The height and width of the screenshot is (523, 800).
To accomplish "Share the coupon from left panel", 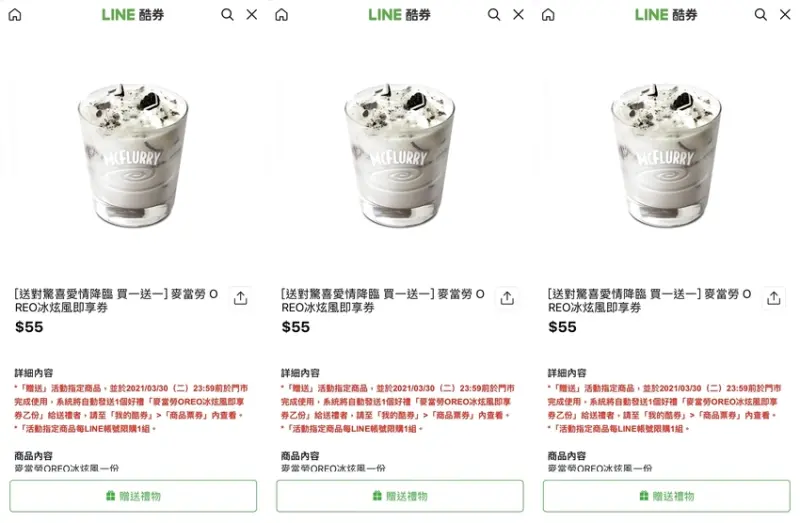I will click(240, 297).
